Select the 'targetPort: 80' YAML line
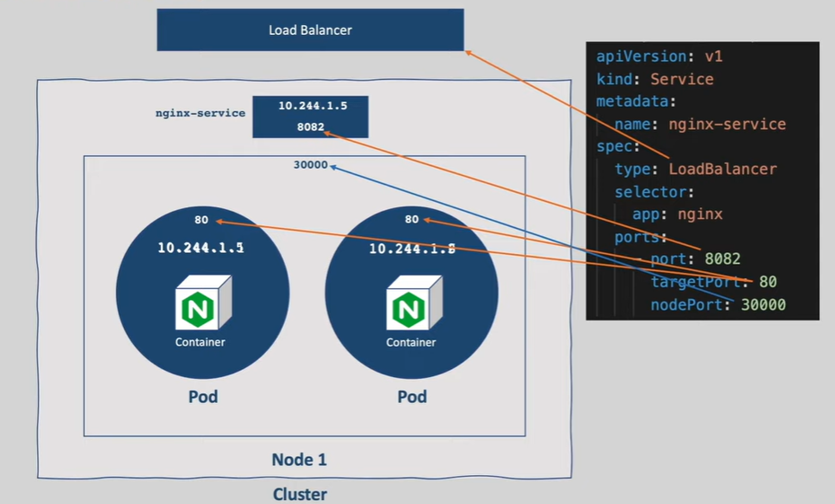This screenshot has height=504, width=835. pyautogui.click(x=713, y=281)
